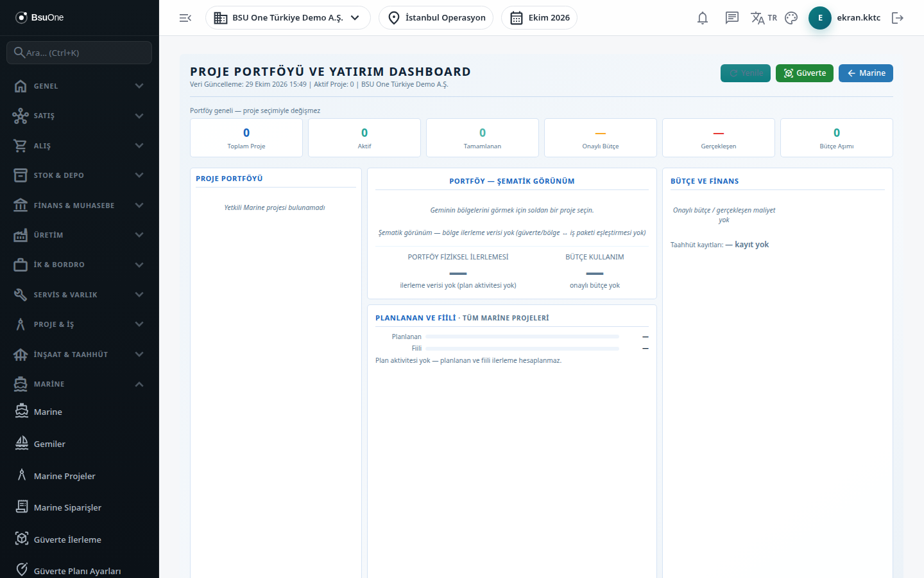Expand the FİNANS & MUHASEBE chevron

tap(139, 206)
